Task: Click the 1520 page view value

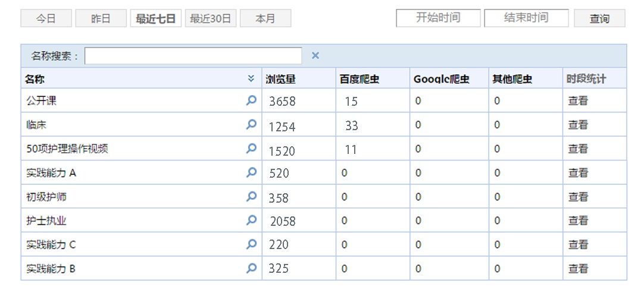Action: pyautogui.click(x=282, y=151)
